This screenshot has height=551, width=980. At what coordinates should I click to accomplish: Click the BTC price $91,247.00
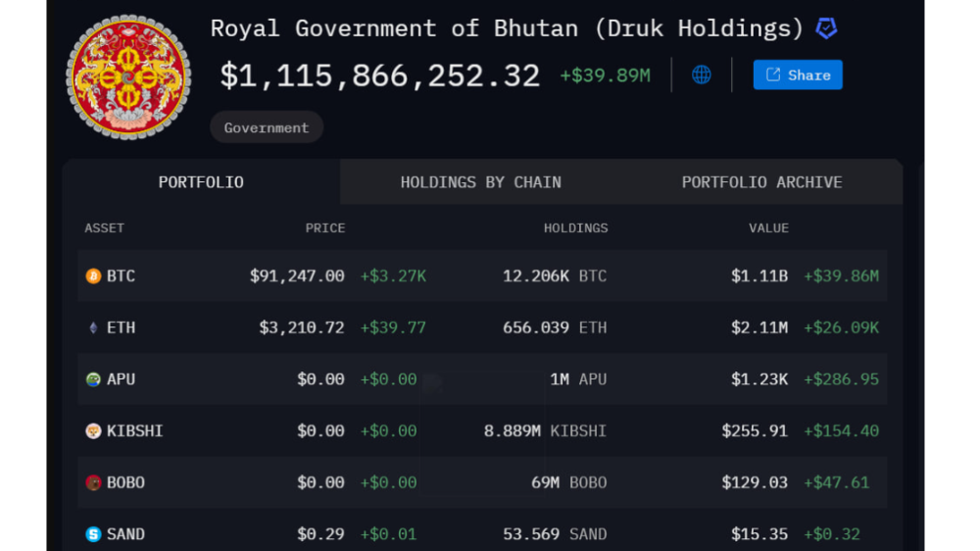click(297, 275)
